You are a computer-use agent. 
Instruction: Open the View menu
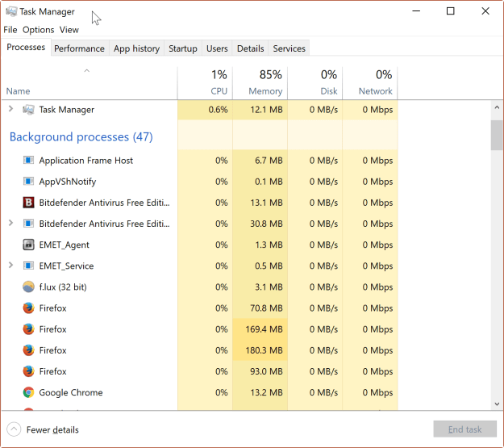click(x=69, y=30)
